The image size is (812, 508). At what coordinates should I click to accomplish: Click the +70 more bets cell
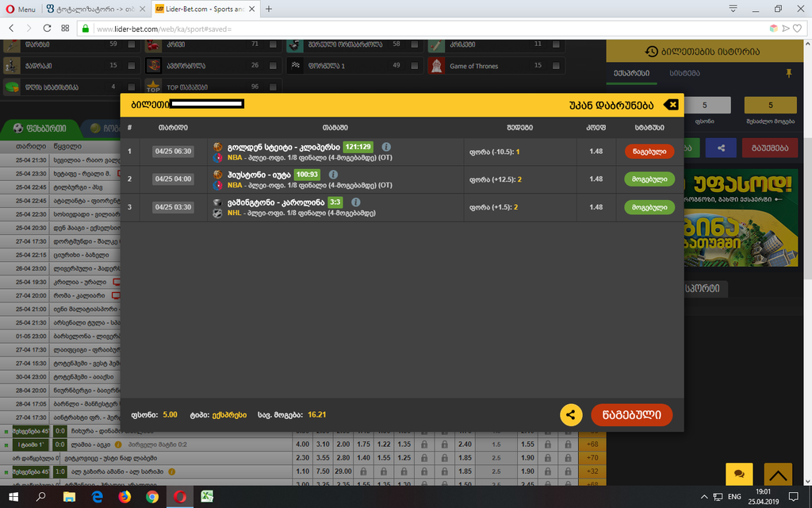[592, 458]
